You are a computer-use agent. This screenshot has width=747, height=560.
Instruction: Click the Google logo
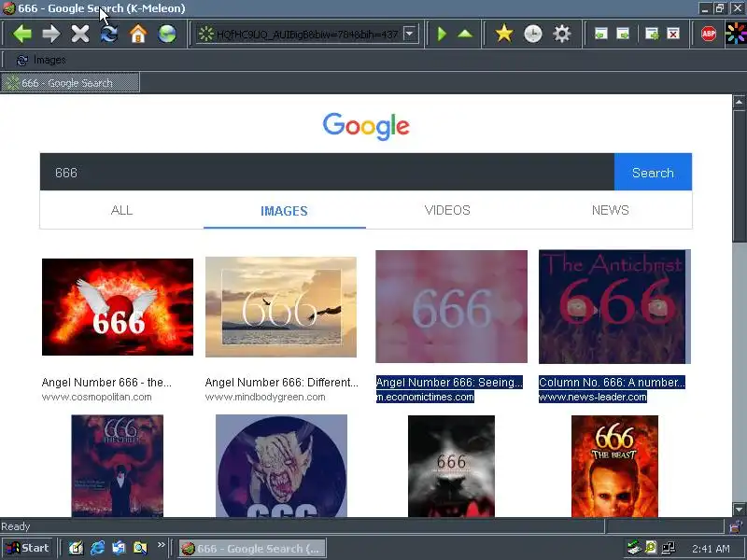coord(366,126)
